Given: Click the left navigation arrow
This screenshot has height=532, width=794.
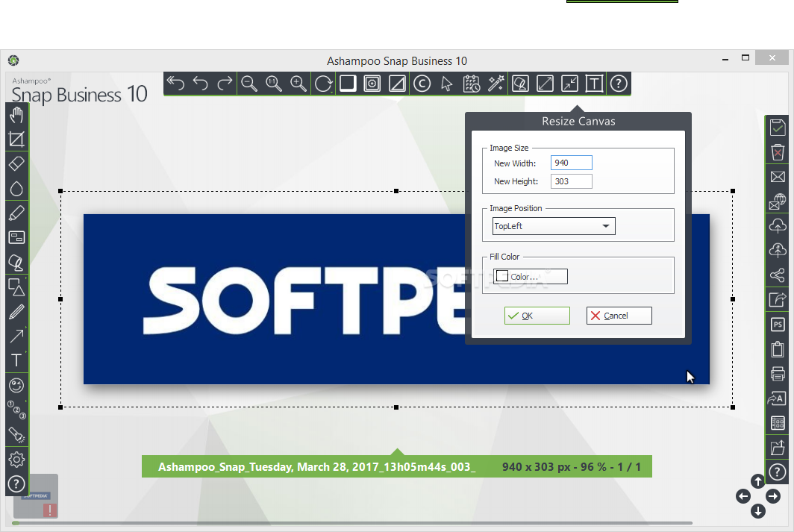Looking at the screenshot, I should coord(743,496).
